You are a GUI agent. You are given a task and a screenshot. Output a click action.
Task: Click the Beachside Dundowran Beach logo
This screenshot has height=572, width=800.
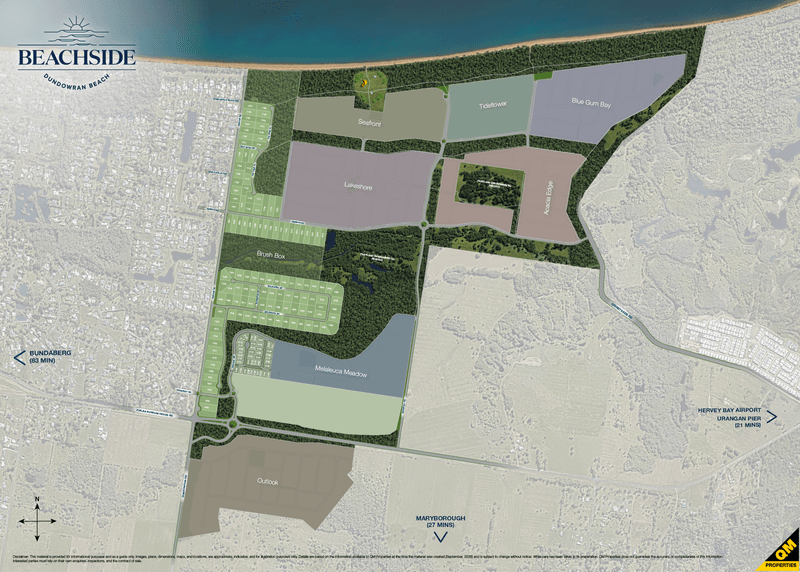[77, 54]
